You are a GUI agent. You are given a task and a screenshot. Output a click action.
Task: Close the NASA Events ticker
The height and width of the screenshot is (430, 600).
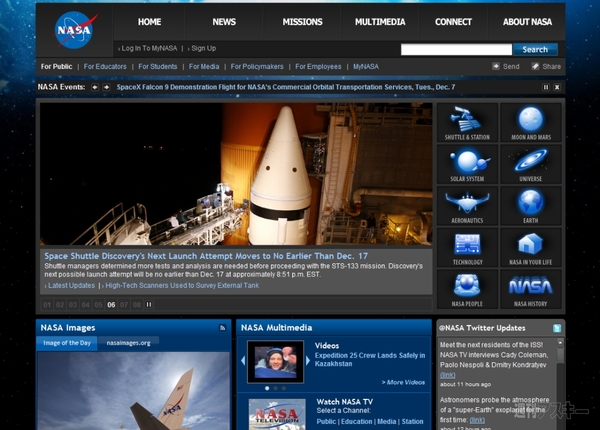557,87
